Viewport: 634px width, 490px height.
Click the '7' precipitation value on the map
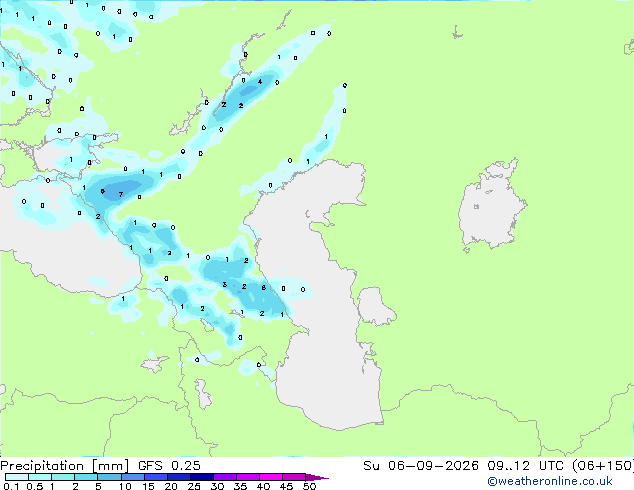pos(120,195)
